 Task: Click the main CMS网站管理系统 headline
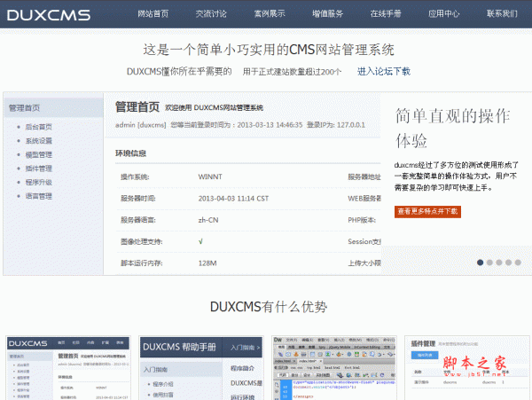click(x=269, y=50)
